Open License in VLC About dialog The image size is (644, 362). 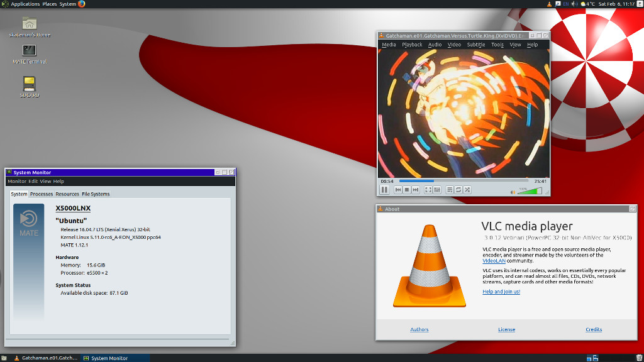click(506, 329)
